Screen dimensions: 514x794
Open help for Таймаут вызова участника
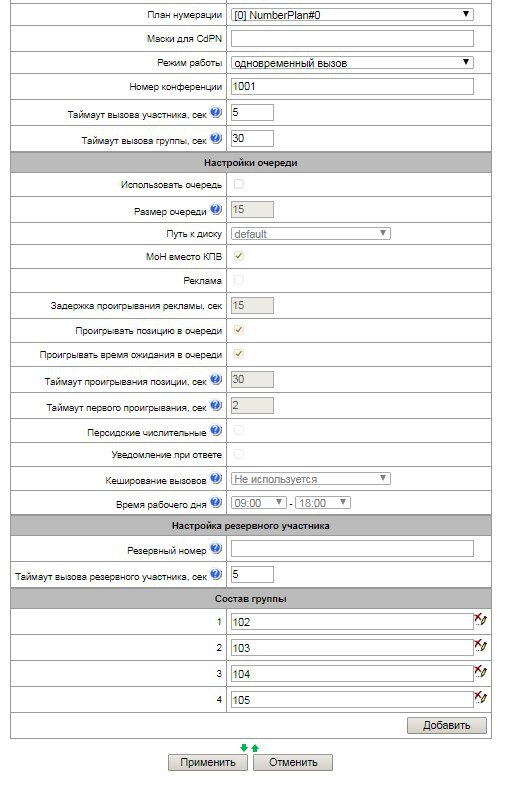point(216,112)
